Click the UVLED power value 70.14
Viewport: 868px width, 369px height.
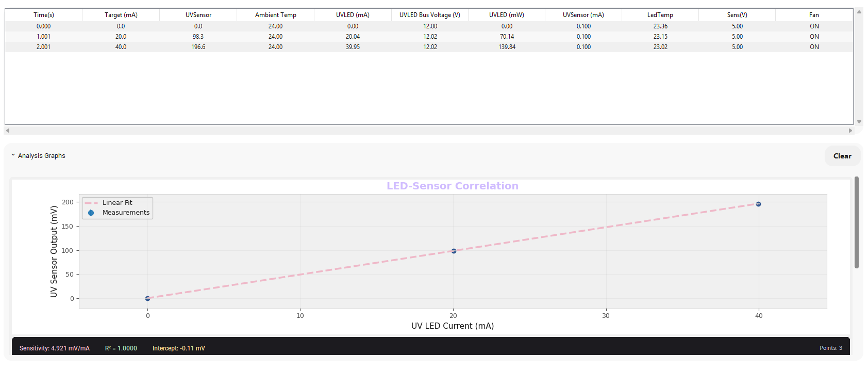pyautogui.click(x=507, y=37)
